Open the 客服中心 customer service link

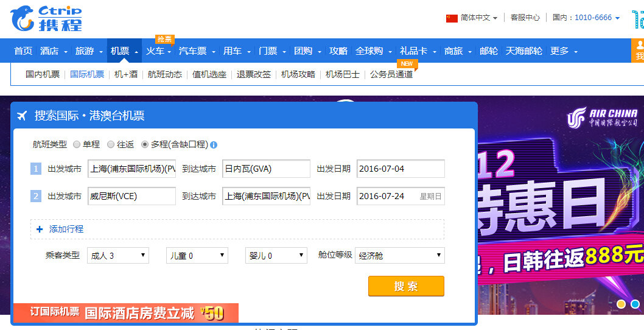click(x=525, y=18)
